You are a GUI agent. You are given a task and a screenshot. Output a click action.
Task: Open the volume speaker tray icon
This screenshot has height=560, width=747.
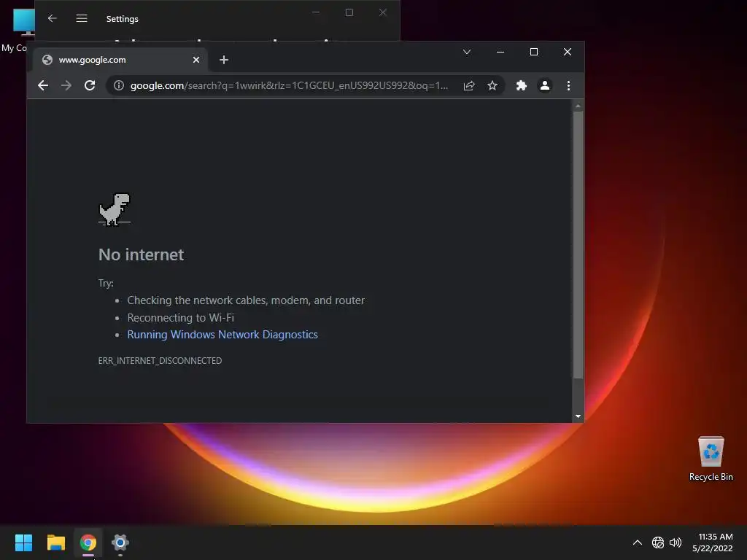(676, 542)
